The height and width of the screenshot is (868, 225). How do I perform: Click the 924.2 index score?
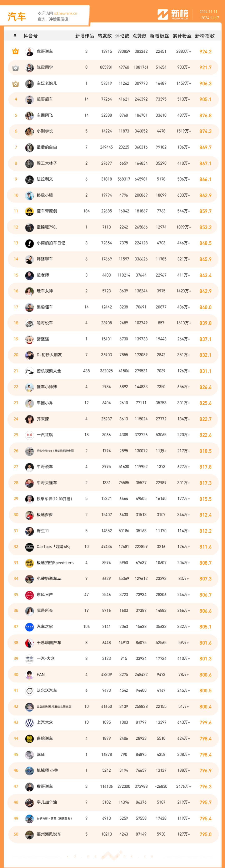pos(205,52)
